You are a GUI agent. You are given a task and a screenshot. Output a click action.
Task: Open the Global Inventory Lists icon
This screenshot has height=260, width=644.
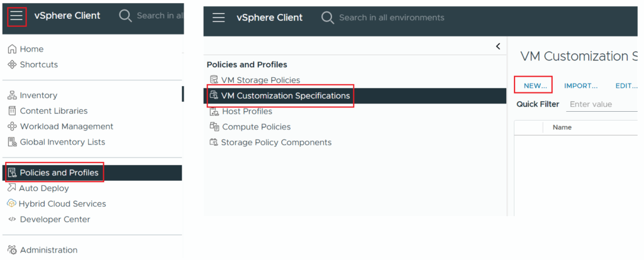pos(13,143)
